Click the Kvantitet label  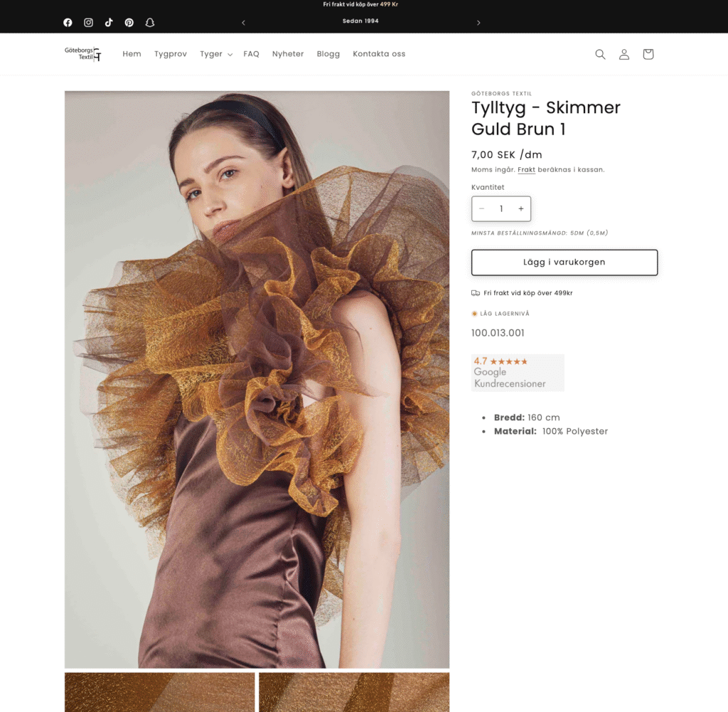[x=488, y=187]
